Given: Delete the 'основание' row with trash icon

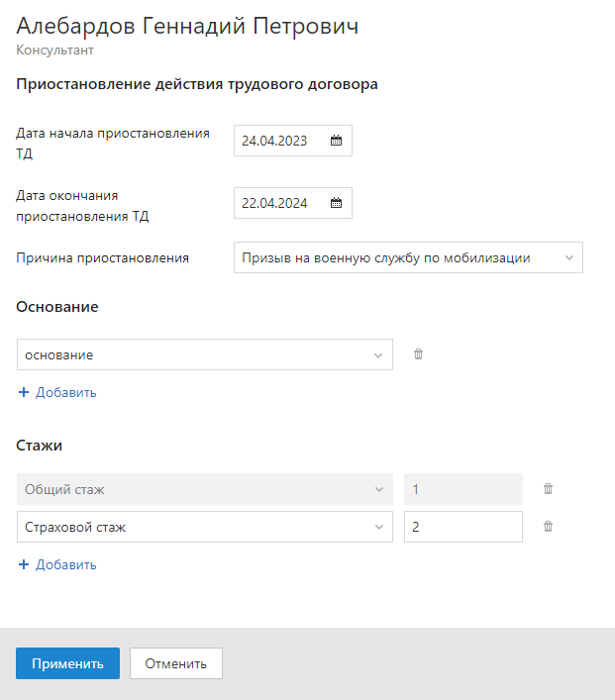Looking at the screenshot, I should click(419, 354).
